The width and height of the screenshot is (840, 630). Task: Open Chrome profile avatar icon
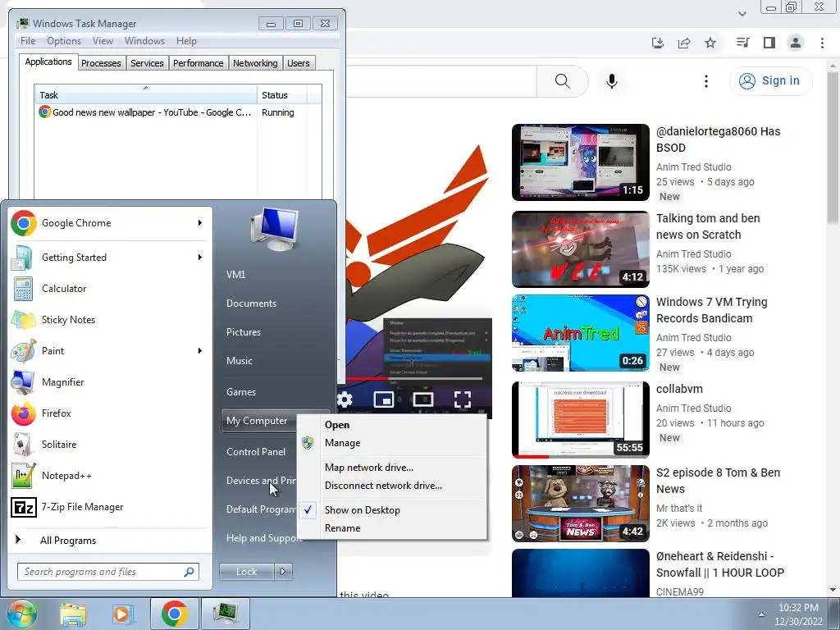[796, 43]
